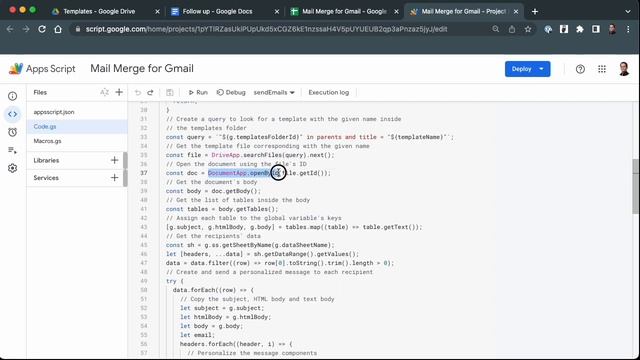Switch to Follow up - Google Docs tab
Screen dimensions: 640x360
click(x=217, y=11)
